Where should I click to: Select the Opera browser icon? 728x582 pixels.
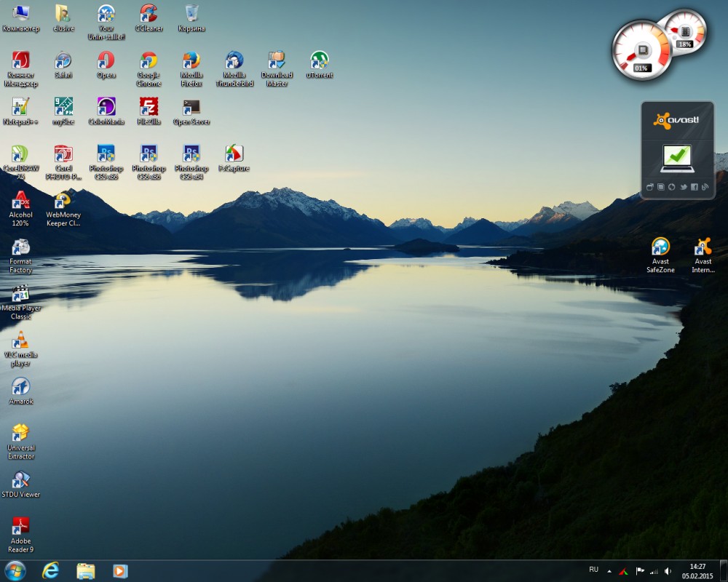[x=106, y=61]
